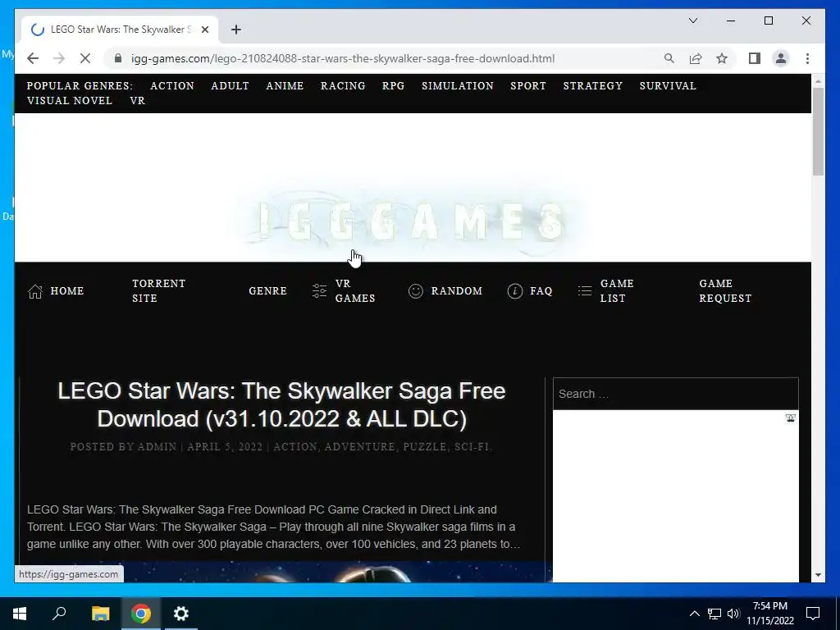Go to TORRENT SITE in navigation
840x630 pixels.
[x=158, y=291]
